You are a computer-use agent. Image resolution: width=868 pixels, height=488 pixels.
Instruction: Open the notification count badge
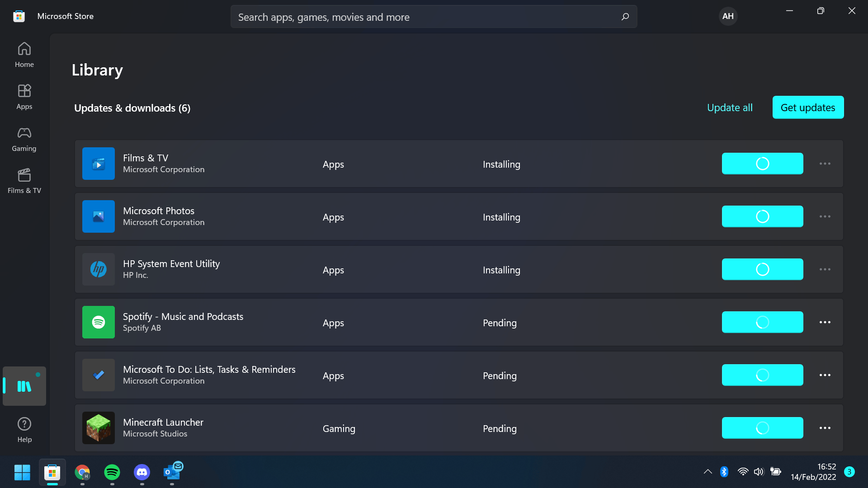tap(849, 472)
